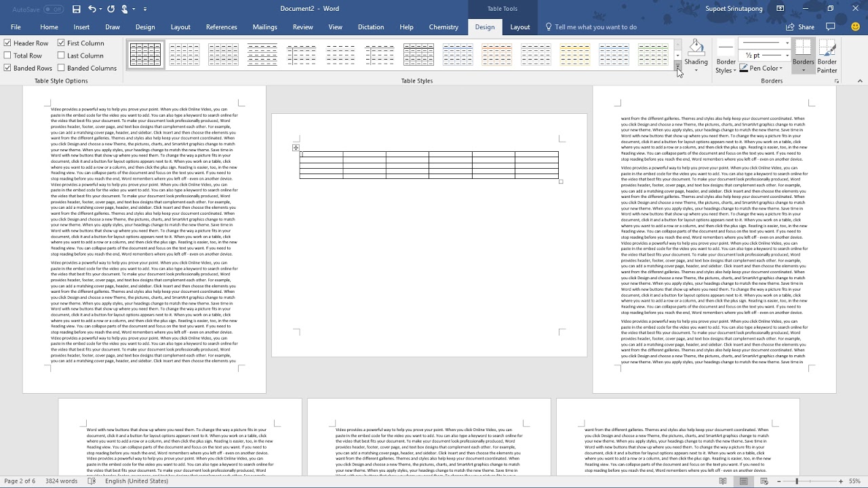Click the 3824 words count
Viewport: 868px width, 488px height.
61,481
